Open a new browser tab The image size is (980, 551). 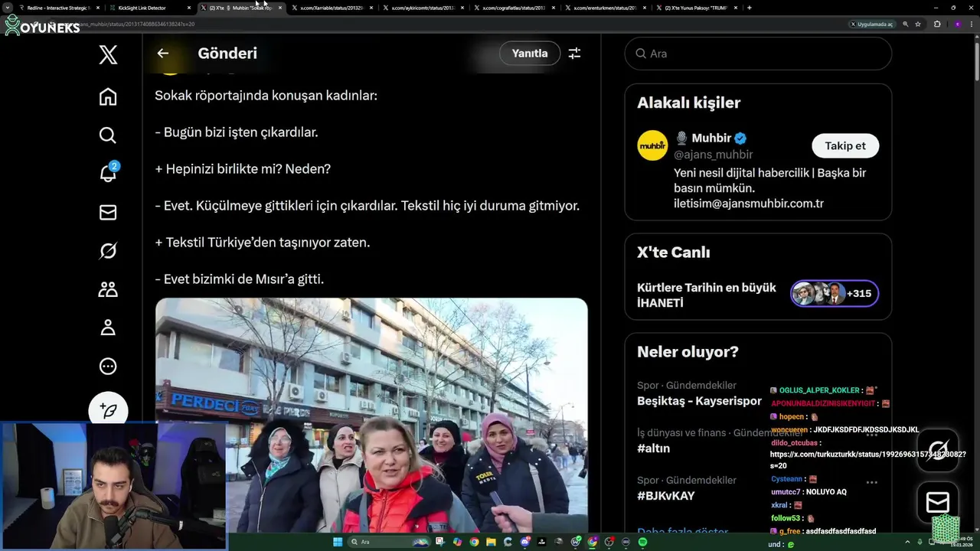(x=749, y=8)
